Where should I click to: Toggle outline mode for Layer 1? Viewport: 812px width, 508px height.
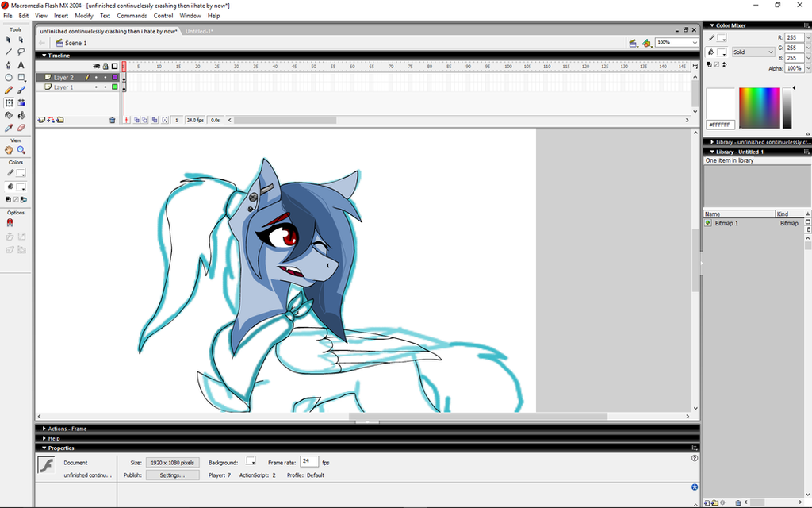[x=115, y=87]
